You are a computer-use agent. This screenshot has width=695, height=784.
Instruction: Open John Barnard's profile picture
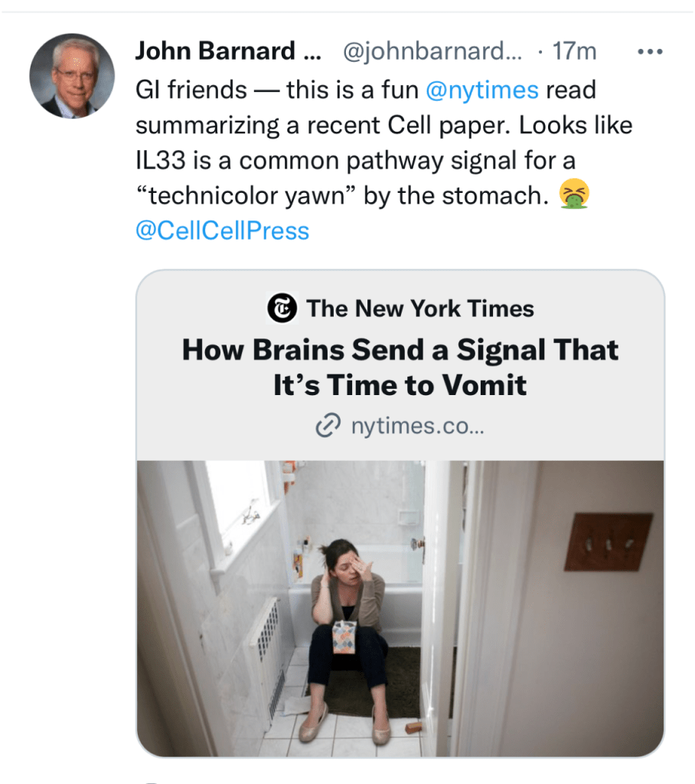72,76
